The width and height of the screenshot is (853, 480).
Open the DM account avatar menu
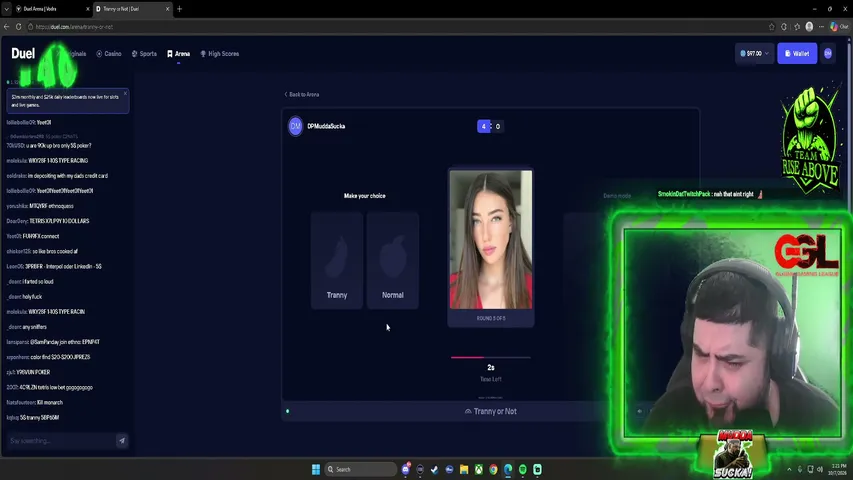828,53
